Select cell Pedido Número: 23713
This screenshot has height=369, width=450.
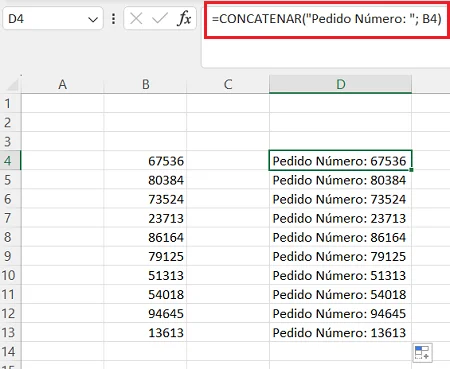pos(340,218)
